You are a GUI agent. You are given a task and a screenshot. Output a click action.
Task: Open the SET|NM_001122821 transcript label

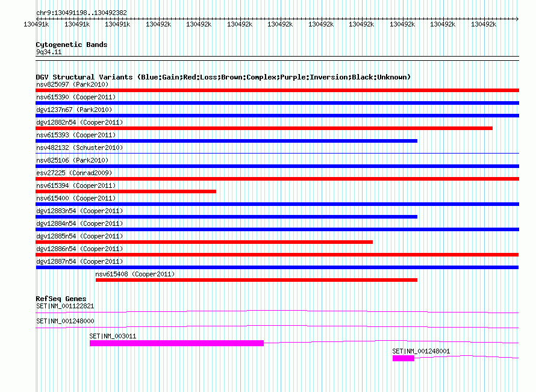tap(65, 306)
